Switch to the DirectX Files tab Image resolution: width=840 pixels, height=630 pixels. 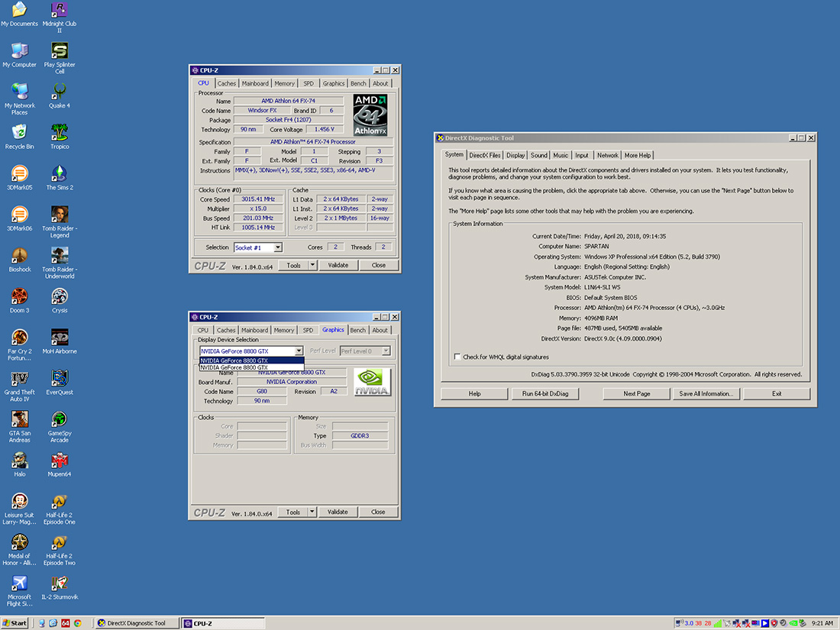pos(485,155)
